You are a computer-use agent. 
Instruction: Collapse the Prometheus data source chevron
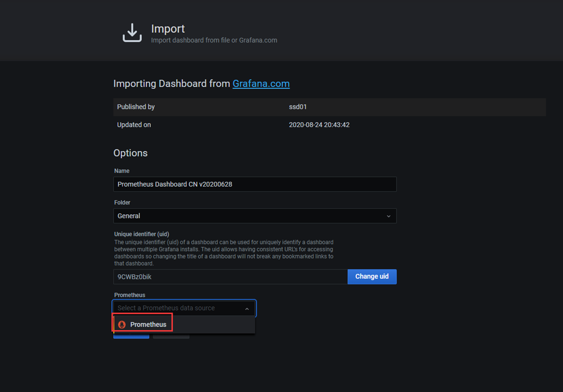(x=247, y=309)
